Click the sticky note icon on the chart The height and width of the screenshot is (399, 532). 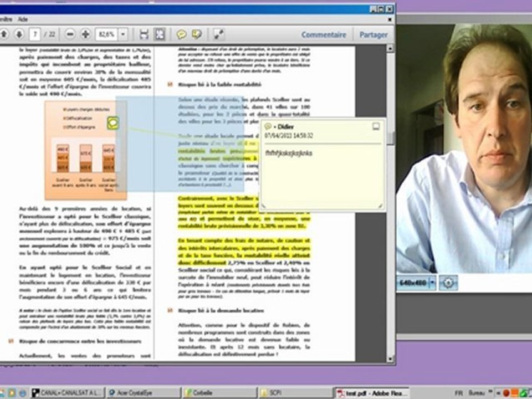coord(113,123)
